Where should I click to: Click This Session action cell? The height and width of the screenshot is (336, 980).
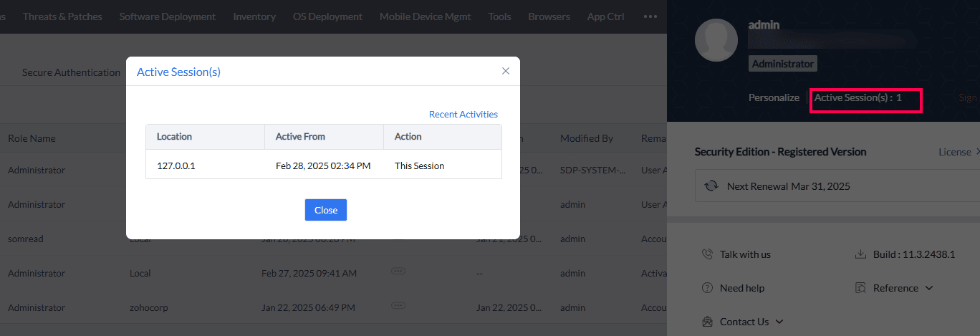click(419, 165)
